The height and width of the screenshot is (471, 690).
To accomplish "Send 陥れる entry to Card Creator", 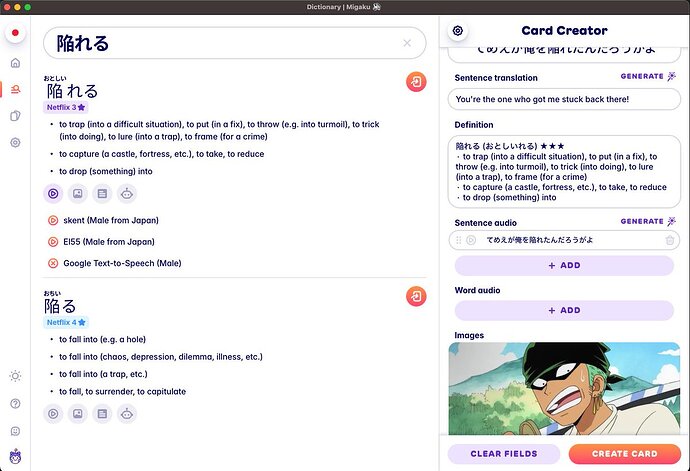I will [416, 82].
